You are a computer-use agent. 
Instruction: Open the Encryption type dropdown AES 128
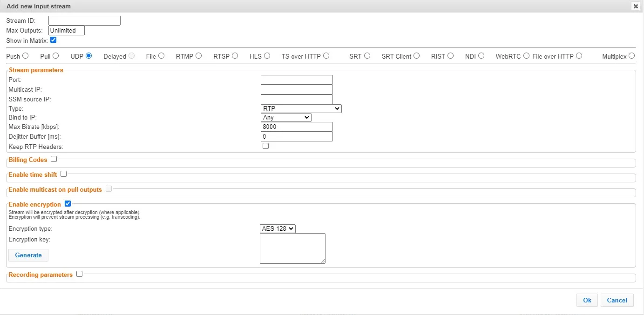(x=278, y=228)
